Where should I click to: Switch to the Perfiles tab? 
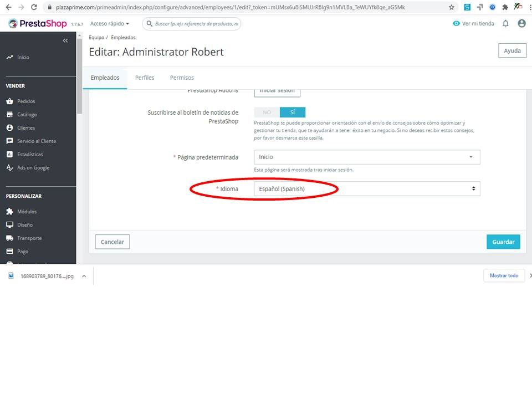(x=145, y=78)
